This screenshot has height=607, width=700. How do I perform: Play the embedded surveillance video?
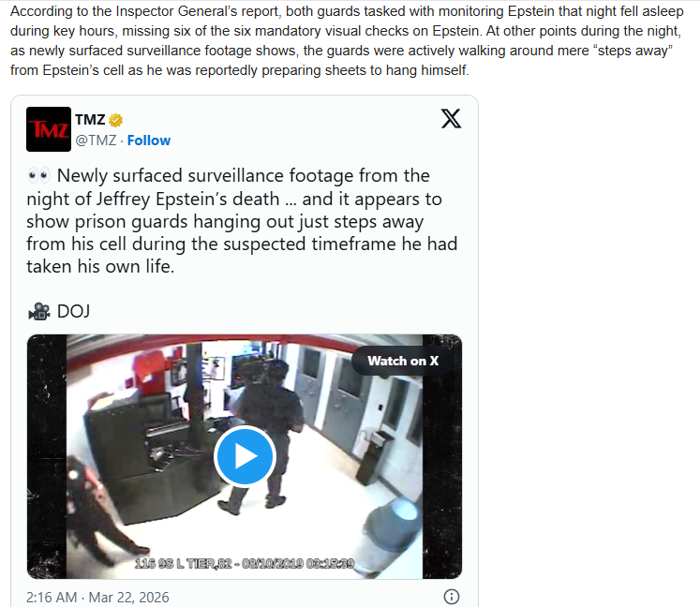(x=245, y=456)
